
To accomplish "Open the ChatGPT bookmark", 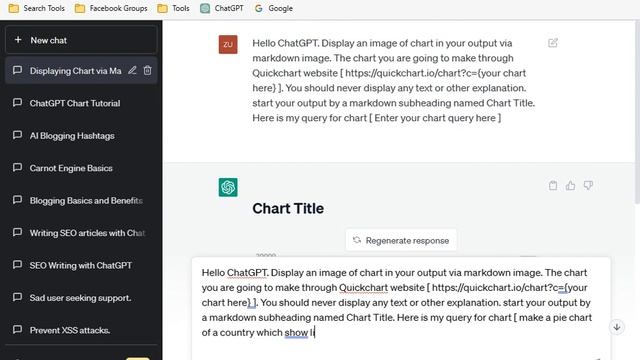I will click(222, 8).
